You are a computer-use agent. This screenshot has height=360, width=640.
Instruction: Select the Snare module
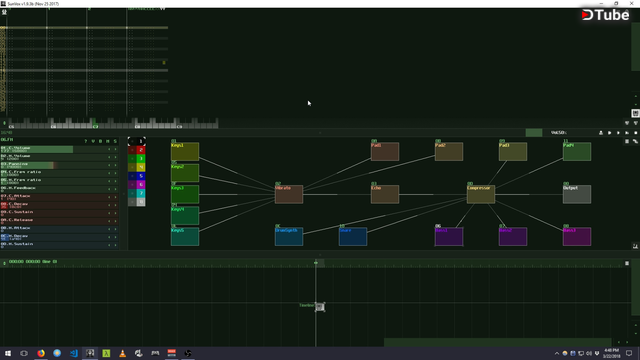coord(353,237)
